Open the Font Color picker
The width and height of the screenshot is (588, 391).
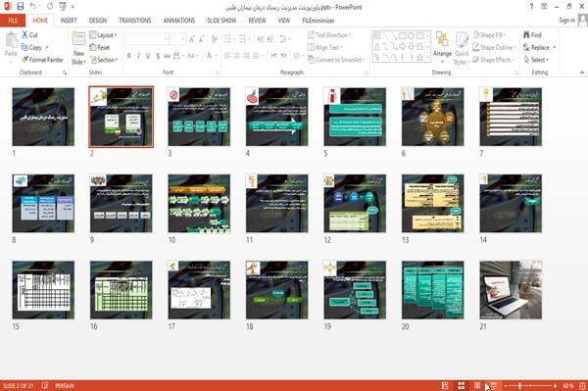212,56
